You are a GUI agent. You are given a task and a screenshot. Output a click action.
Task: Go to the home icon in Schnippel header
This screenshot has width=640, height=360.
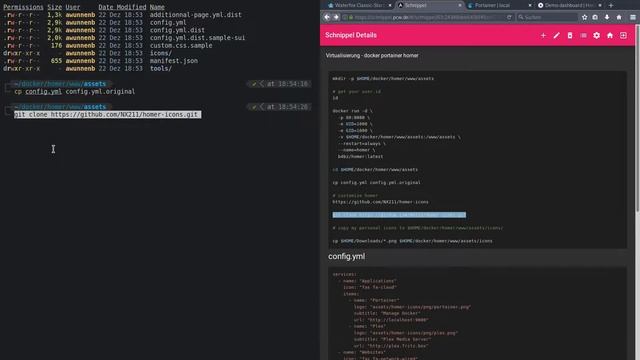point(610,36)
